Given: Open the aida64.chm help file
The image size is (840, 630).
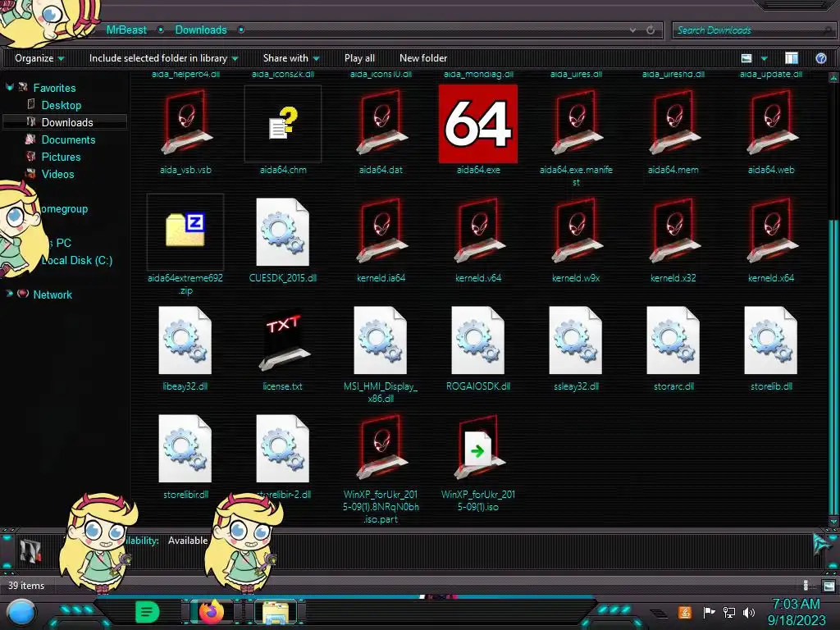Looking at the screenshot, I should pyautogui.click(x=283, y=124).
